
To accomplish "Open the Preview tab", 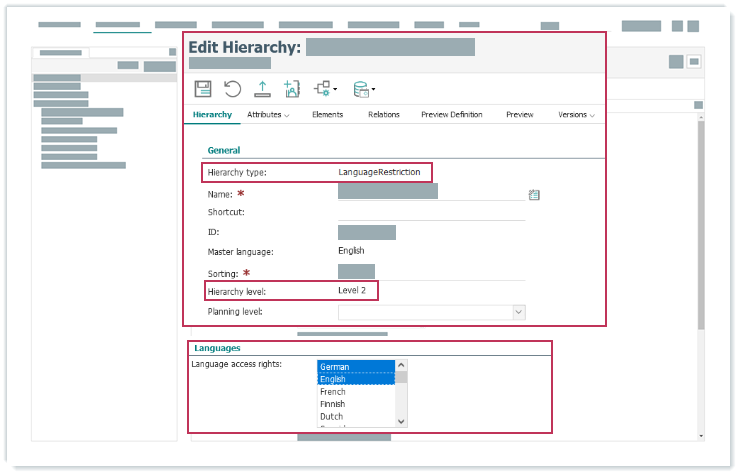I will 519,115.
